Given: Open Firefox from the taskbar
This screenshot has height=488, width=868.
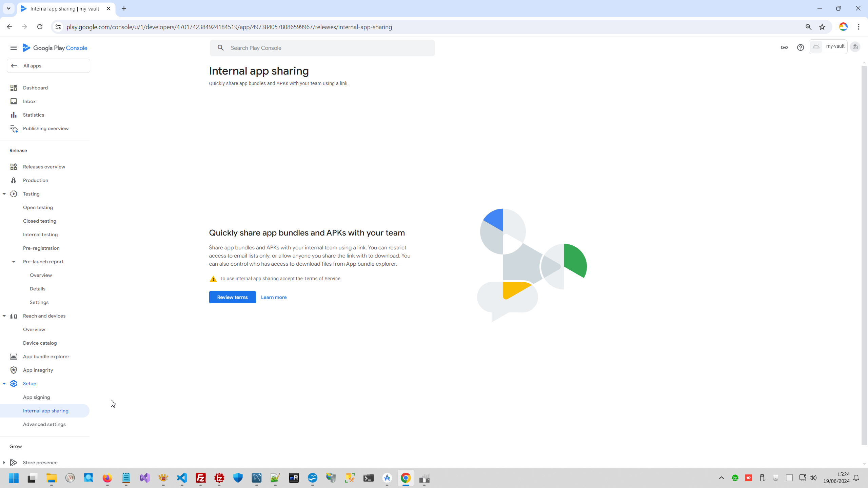Looking at the screenshot, I should click(x=107, y=478).
